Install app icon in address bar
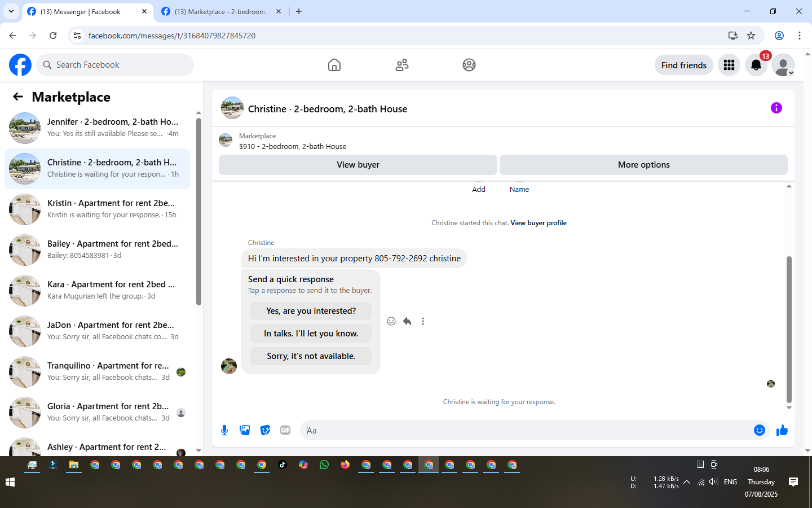Image resolution: width=812 pixels, height=508 pixels. click(732, 36)
